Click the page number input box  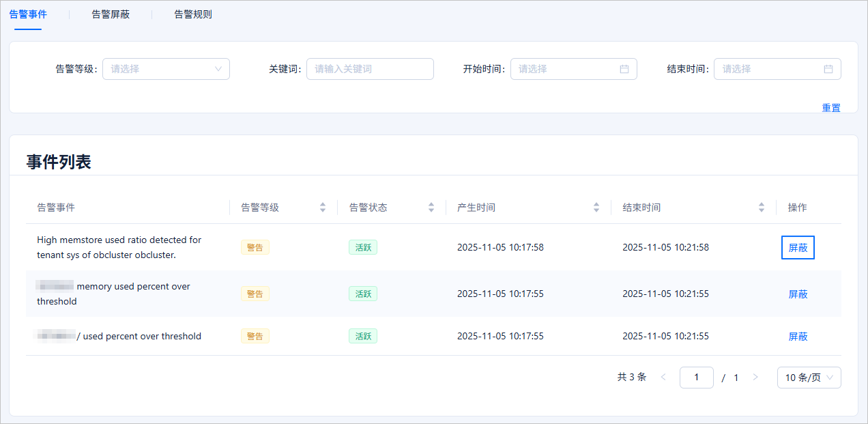696,378
